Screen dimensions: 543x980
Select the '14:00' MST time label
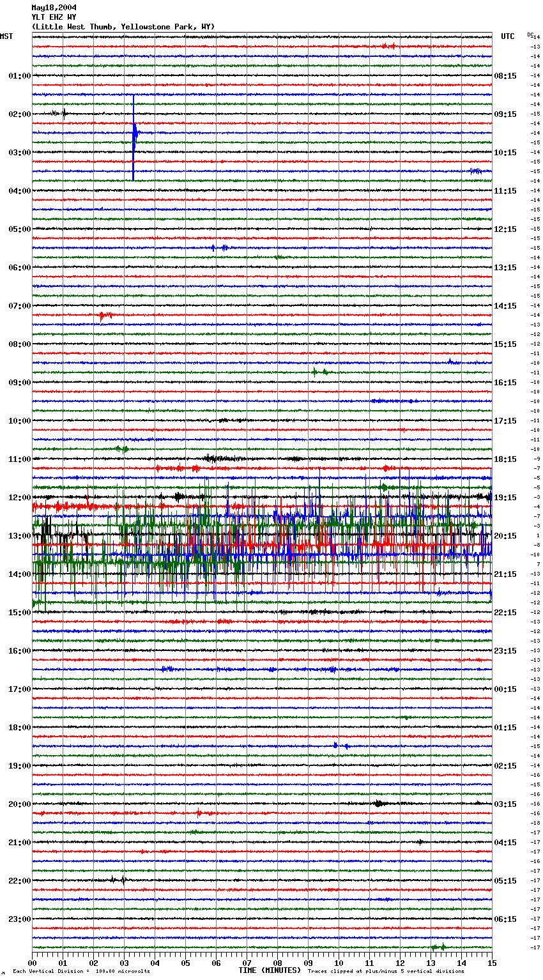(20, 574)
